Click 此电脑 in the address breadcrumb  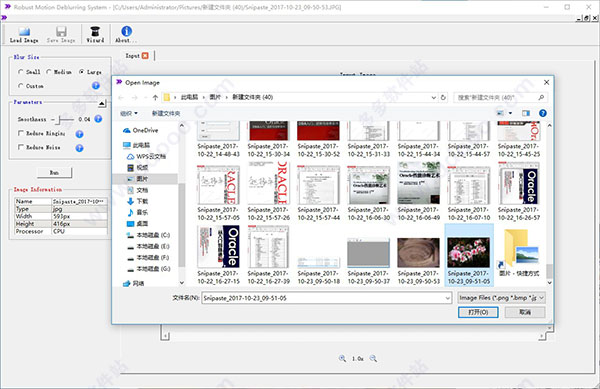coord(189,98)
